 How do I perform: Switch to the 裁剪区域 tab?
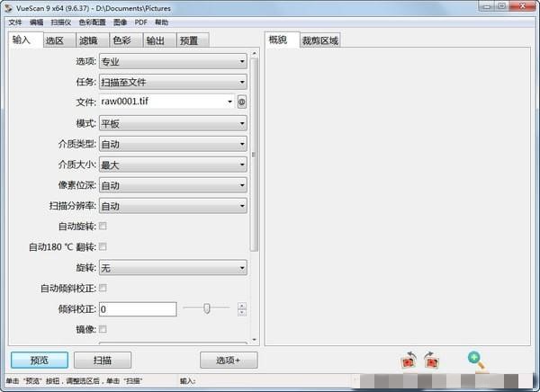click(320, 40)
